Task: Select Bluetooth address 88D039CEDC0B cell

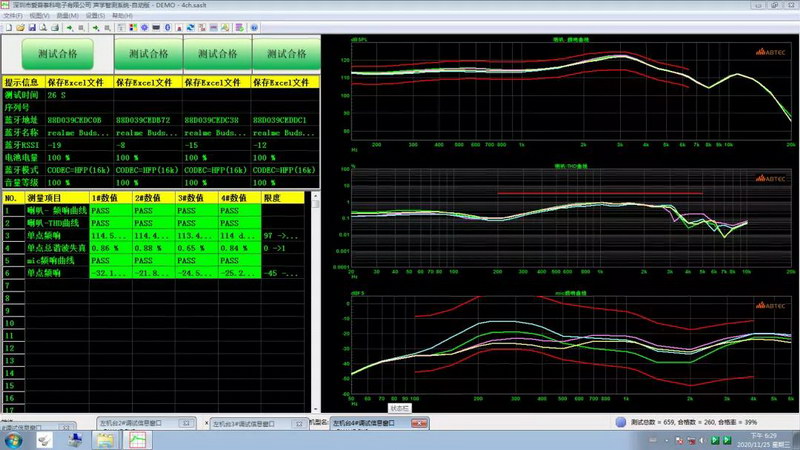Action: (x=79, y=120)
